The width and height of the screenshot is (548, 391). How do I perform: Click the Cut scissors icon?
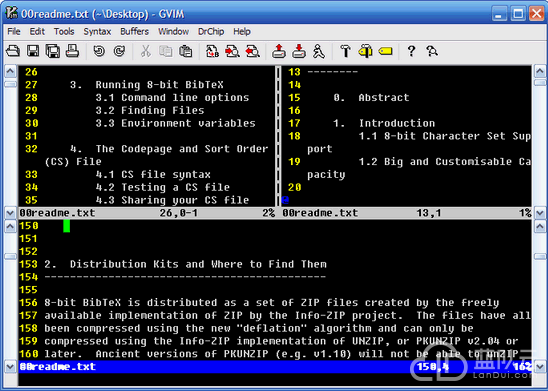(x=146, y=51)
